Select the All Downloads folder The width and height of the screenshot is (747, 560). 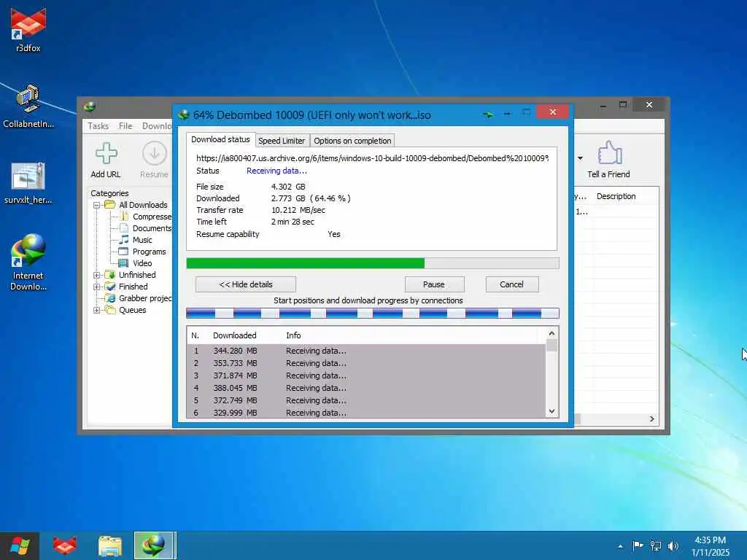tap(143, 205)
